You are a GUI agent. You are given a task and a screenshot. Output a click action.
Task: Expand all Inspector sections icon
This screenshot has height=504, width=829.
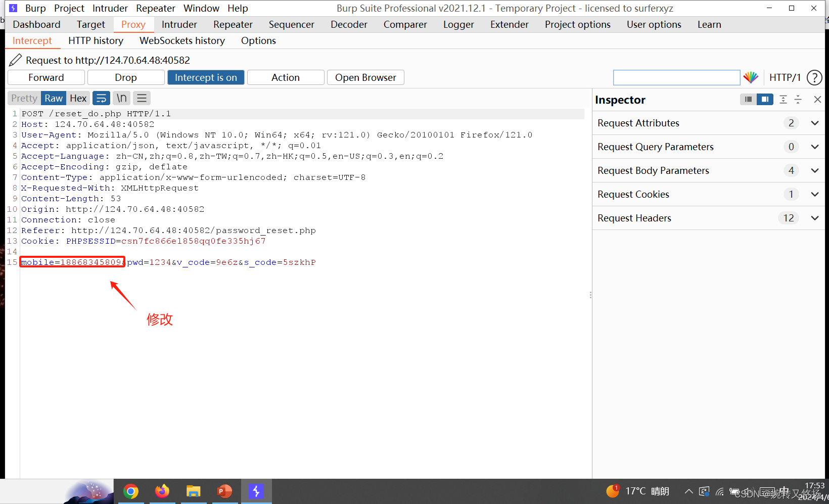(783, 100)
